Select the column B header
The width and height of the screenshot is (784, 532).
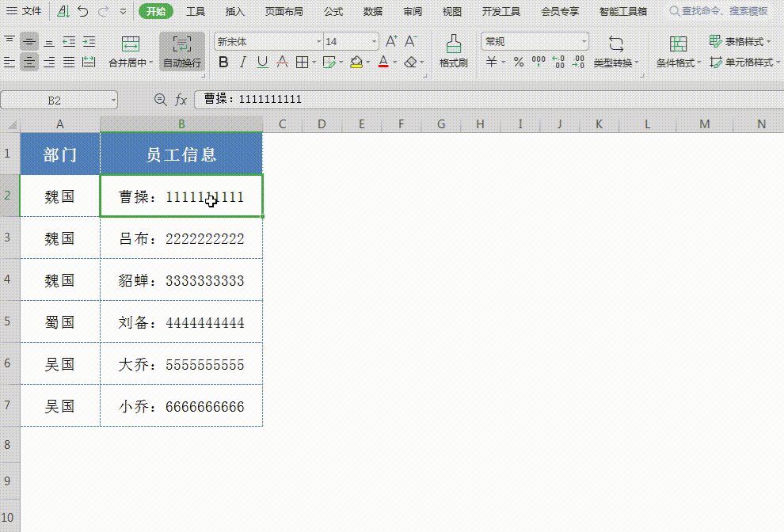(x=181, y=124)
